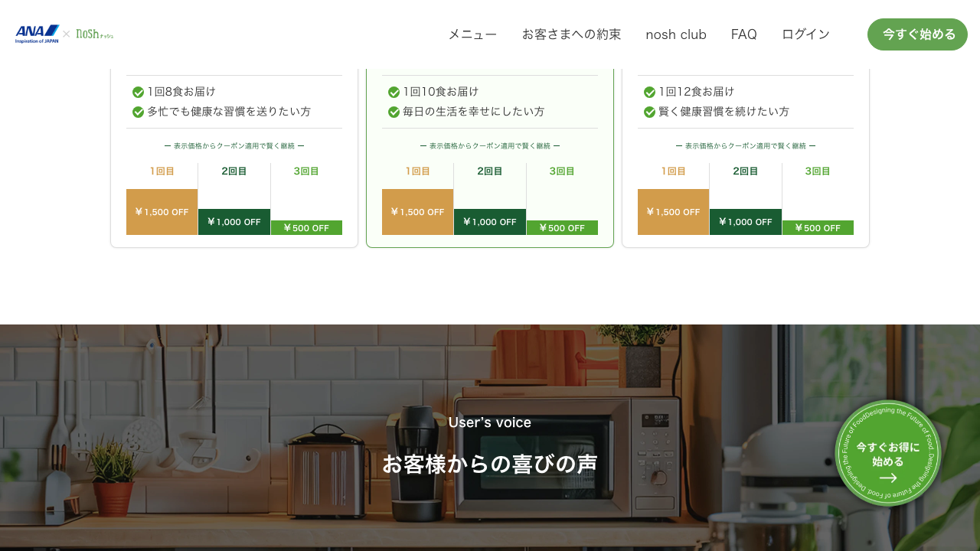This screenshot has width=980, height=551.
Task: Open the メニュー navigation item
Action: (472, 34)
